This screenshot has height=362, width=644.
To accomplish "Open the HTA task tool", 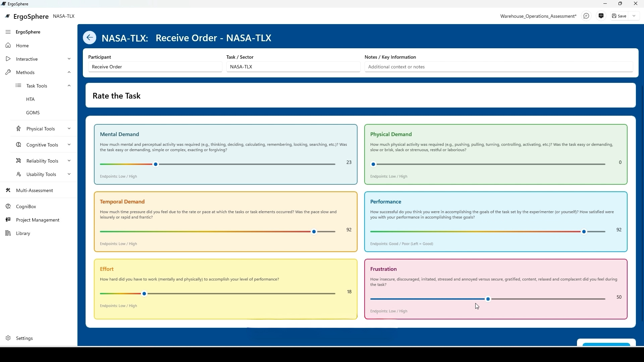I will (31, 99).
